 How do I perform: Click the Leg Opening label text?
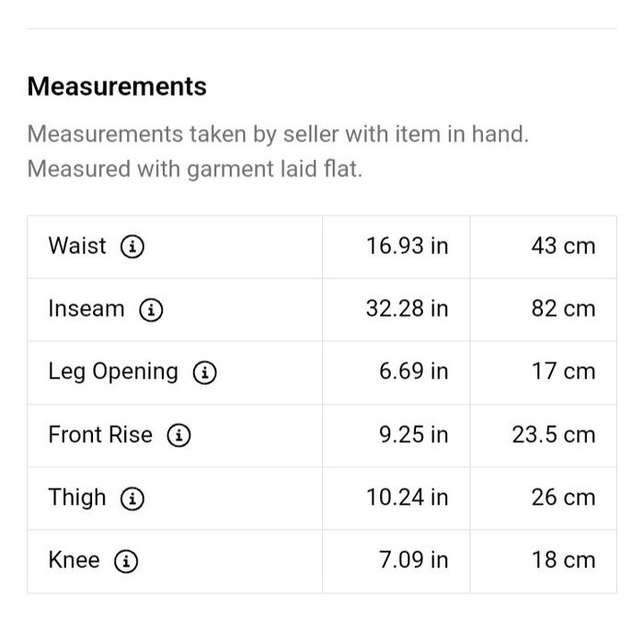click(113, 372)
